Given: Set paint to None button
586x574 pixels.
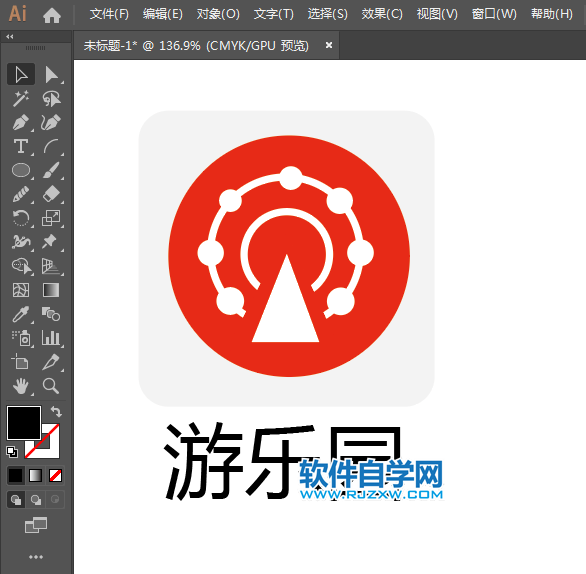Looking at the screenshot, I should (56, 475).
